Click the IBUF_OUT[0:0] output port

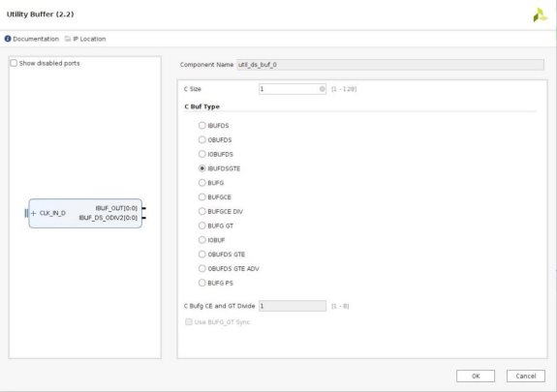tap(144, 208)
